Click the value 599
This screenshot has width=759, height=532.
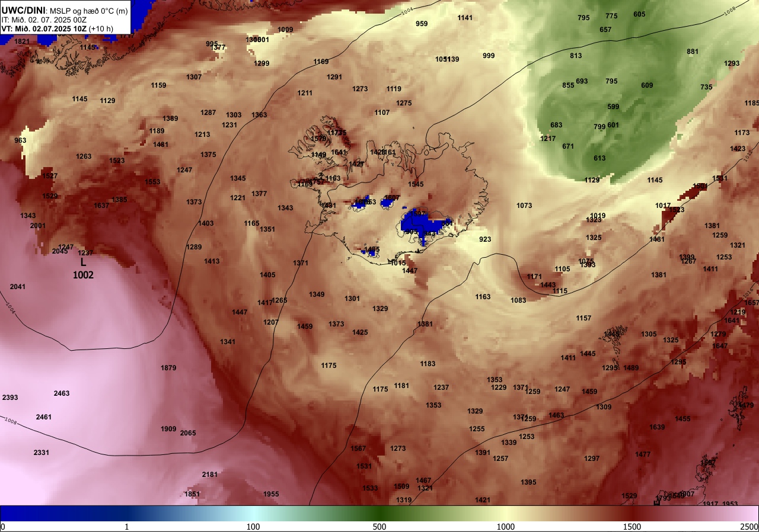tap(613, 107)
